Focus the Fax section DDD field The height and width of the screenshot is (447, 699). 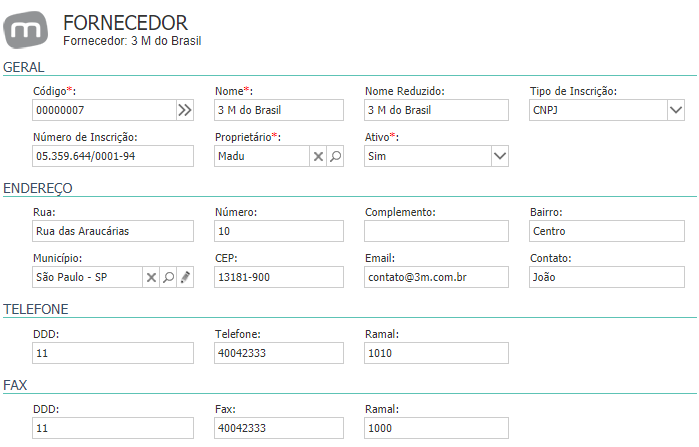click(113, 428)
